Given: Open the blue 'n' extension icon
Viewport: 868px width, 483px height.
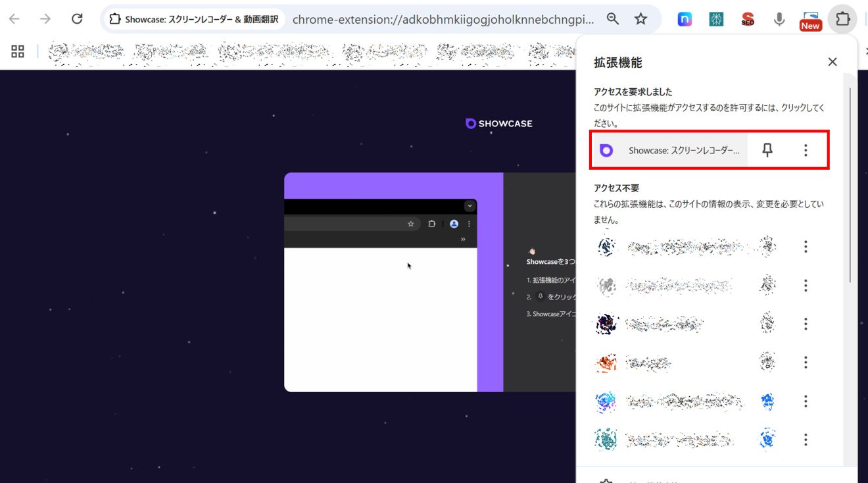Looking at the screenshot, I should coord(685,20).
